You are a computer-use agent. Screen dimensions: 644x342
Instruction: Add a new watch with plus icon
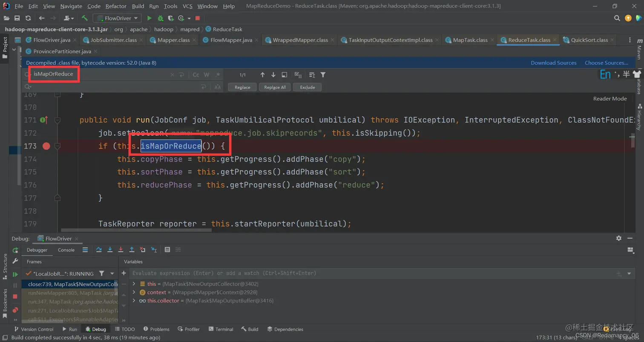click(x=124, y=273)
